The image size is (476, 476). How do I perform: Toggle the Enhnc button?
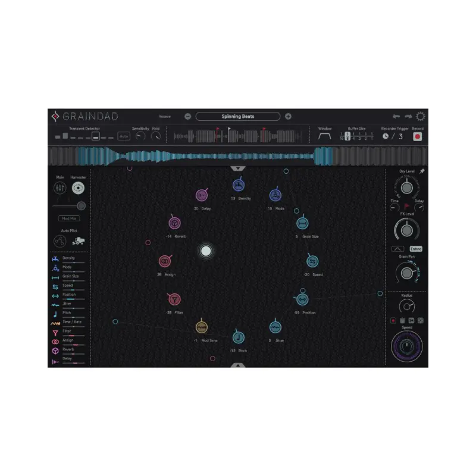(x=416, y=249)
